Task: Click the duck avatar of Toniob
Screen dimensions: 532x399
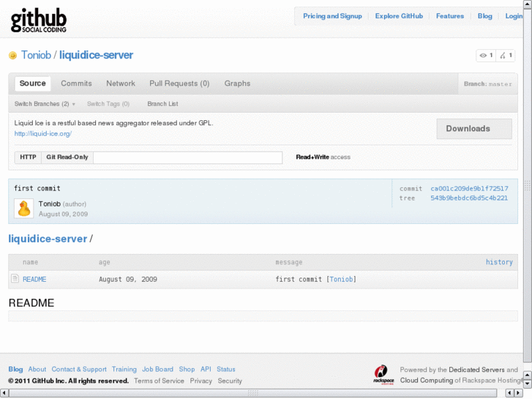Action: click(23, 209)
